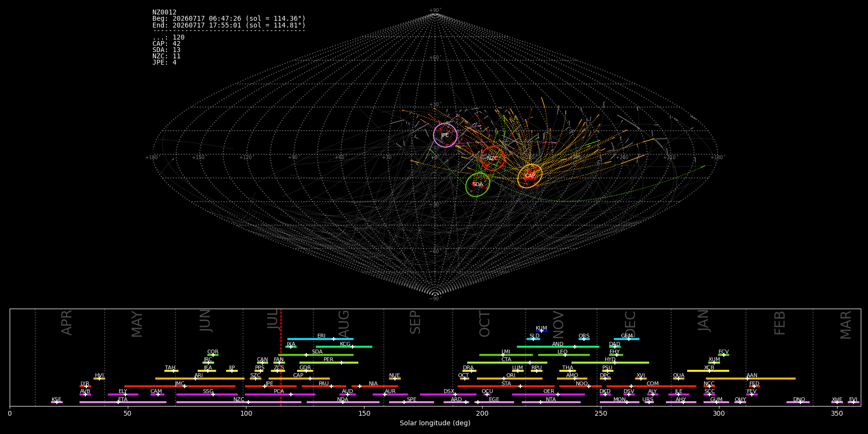Select the green SDA radiant circle

(477, 185)
